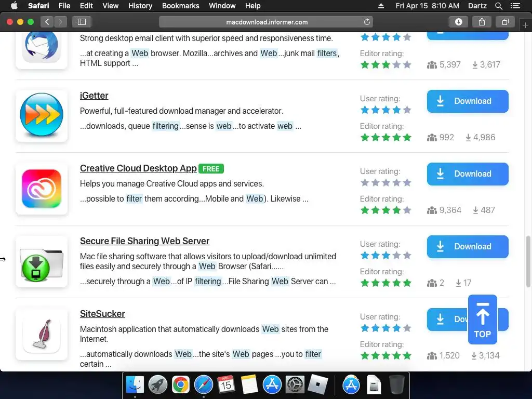Click SiteSucker editor rating stars

pyautogui.click(x=386, y=355)
